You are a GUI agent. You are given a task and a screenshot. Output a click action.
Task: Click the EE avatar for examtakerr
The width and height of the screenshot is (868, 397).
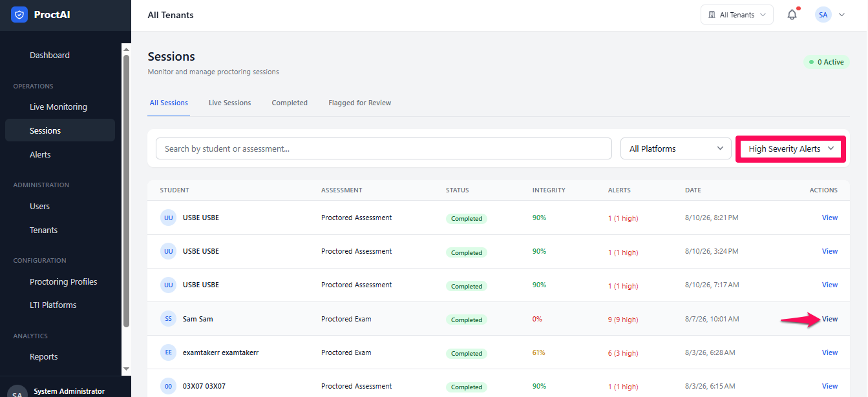(x=169, y=352)
